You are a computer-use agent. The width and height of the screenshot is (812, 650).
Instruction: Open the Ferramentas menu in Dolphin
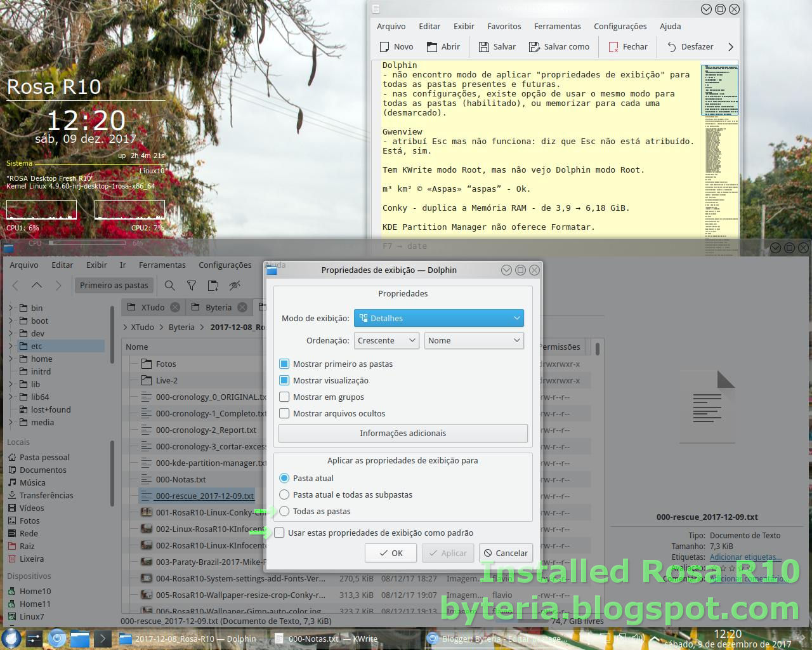click(x=161, y=265)
